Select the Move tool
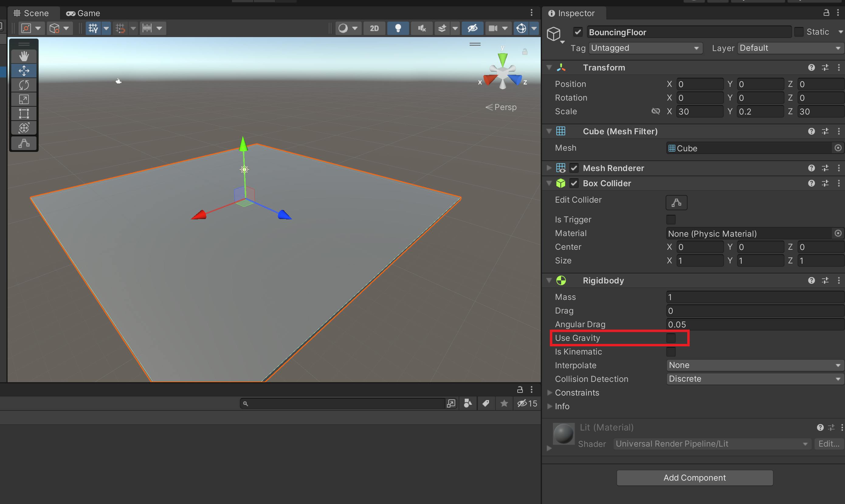845x504 pixels. point(24,71)
